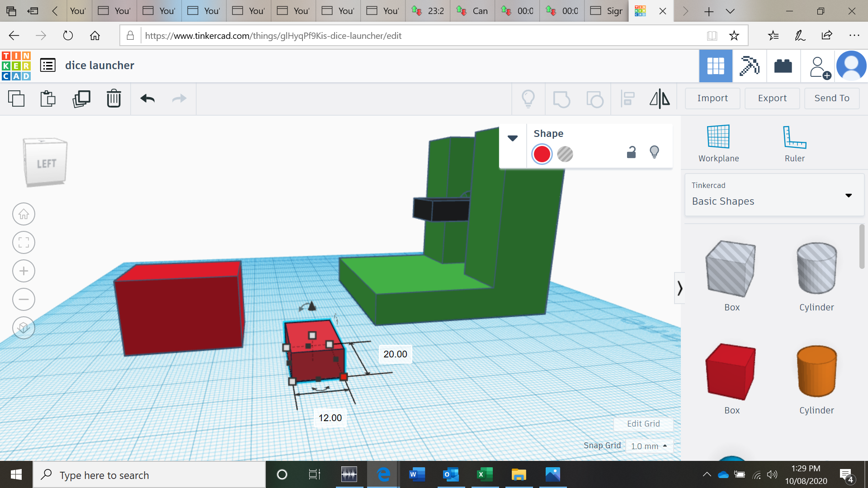Open browser reading view icon
Viewport: 868px width, 488px height.
click(712, 36)
